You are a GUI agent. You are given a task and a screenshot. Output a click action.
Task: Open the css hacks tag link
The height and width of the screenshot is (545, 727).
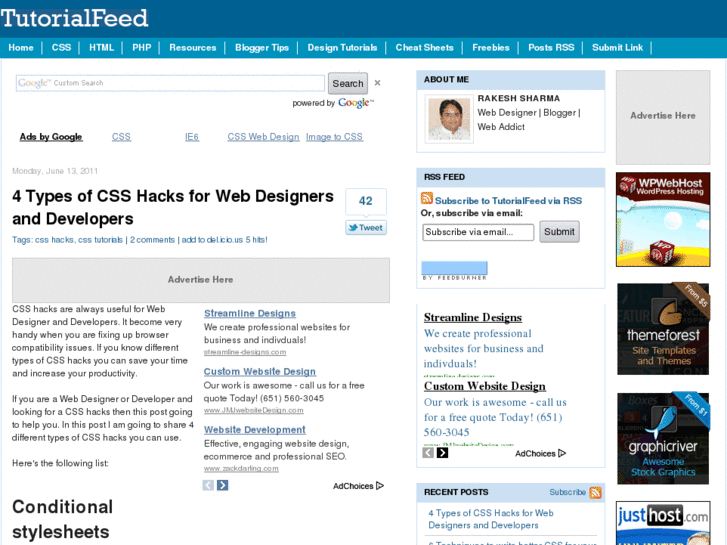[x=54, y=240]
